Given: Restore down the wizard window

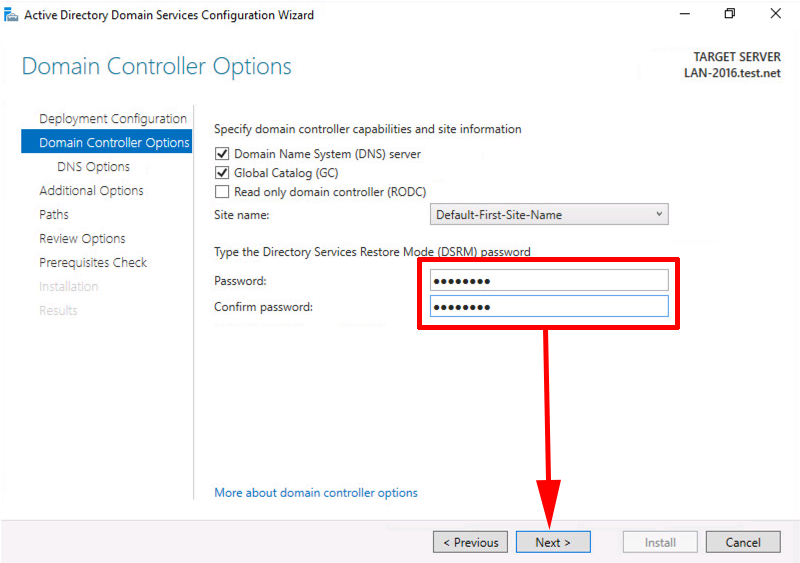Looking at the screenshot, I should tap(730, 14).
